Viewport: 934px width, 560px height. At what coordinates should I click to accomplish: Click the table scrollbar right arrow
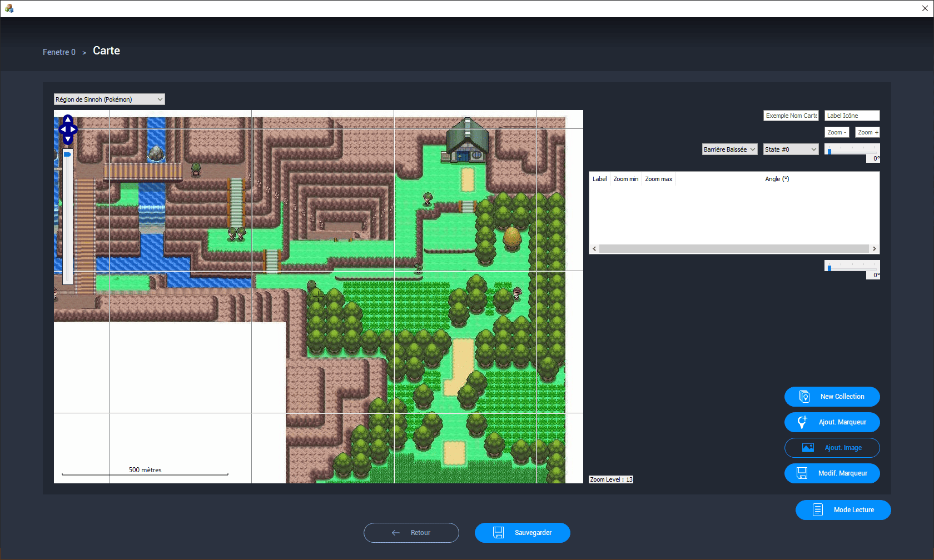tap(874, 249)
